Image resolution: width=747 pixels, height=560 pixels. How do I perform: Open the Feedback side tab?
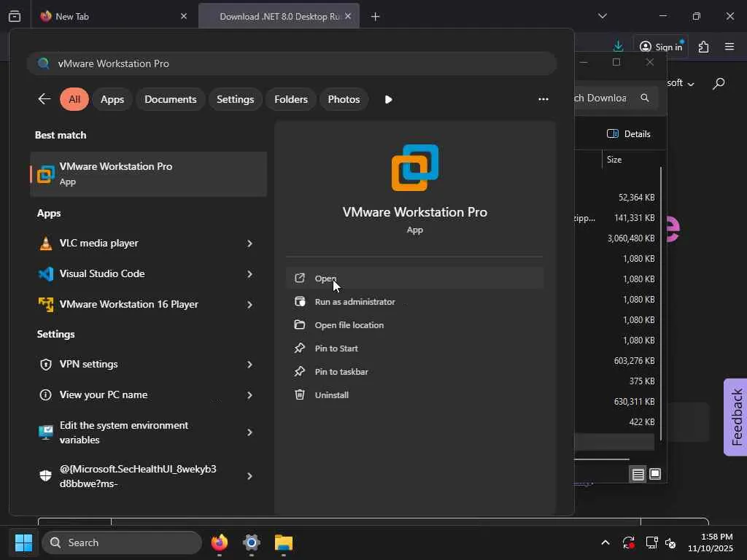[736, 417]
